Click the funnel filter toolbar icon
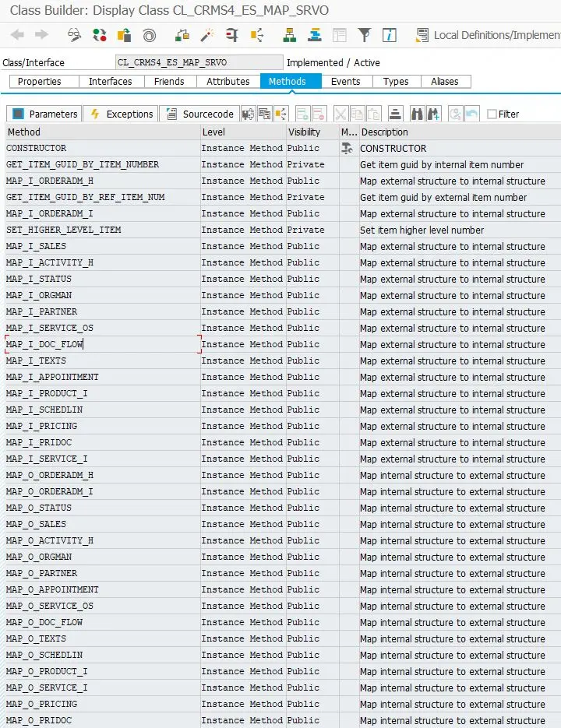This screenshot has height=728, width=561. click(x=365, y=35)
